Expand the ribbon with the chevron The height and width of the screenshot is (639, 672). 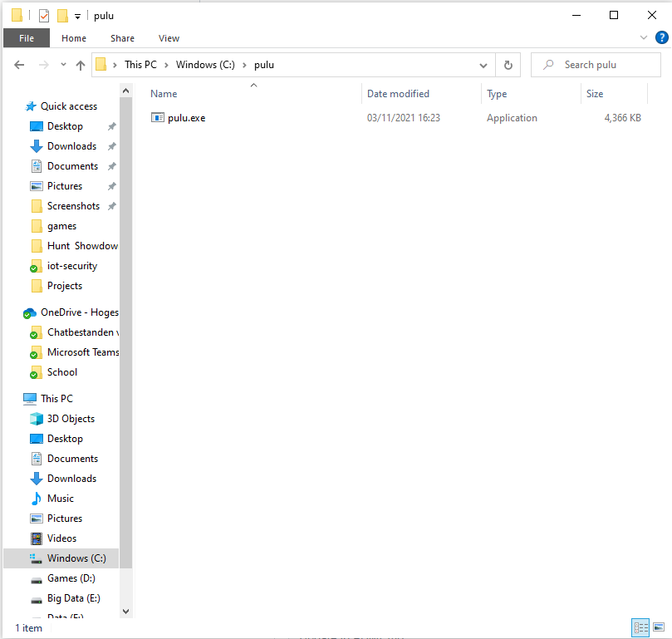(x=643, y=37)
